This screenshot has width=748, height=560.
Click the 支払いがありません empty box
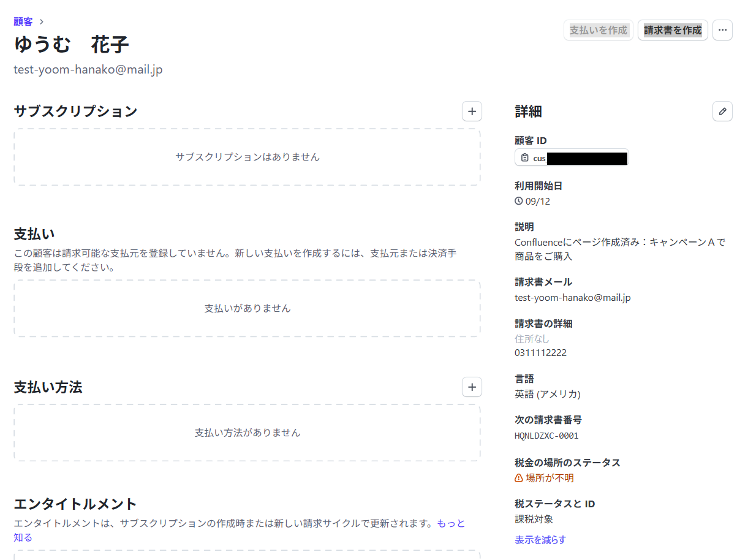click(x=247, y=308)
